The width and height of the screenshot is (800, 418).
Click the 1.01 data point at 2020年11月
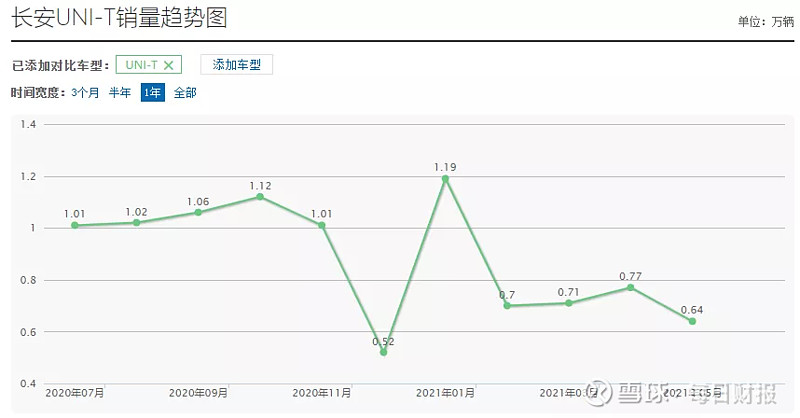coord(322,225)
